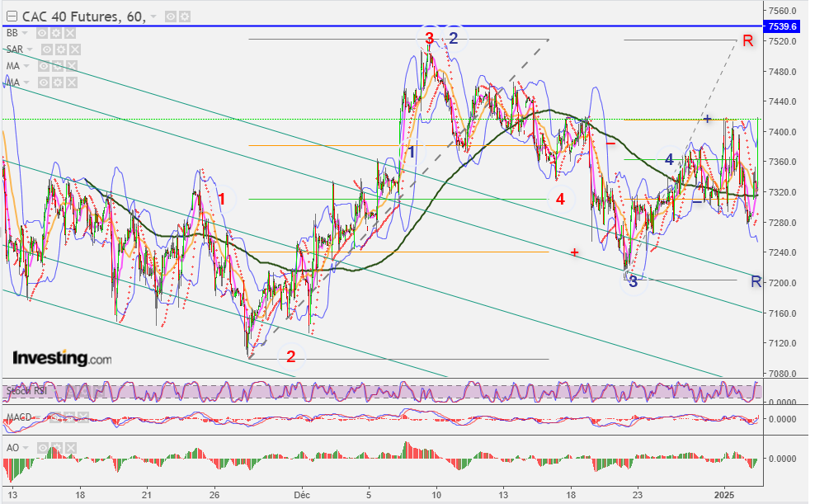Remove the first MA indicator
Screen dimensions: 829x504
tap(72, 66)
